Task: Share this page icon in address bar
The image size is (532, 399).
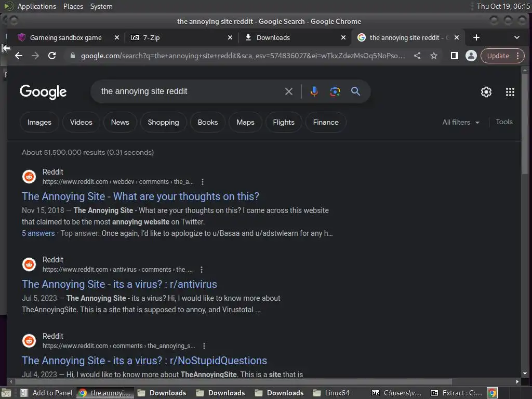Action: click(417, 56)
